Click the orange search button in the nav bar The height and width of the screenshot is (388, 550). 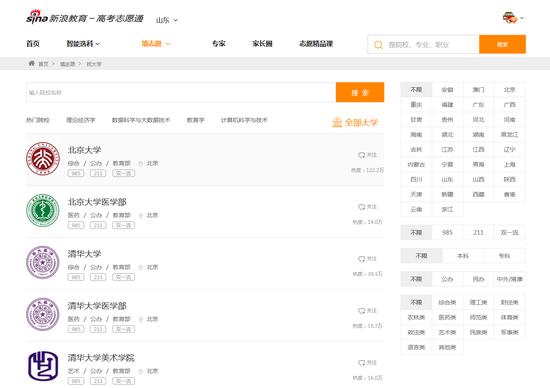502,44
